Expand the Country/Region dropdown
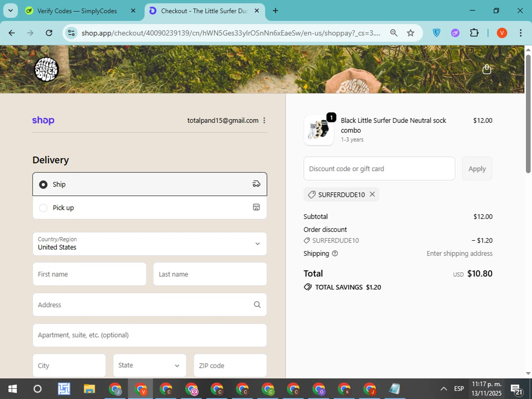Viewport: 532px width, 399px height. click(150, 244)
